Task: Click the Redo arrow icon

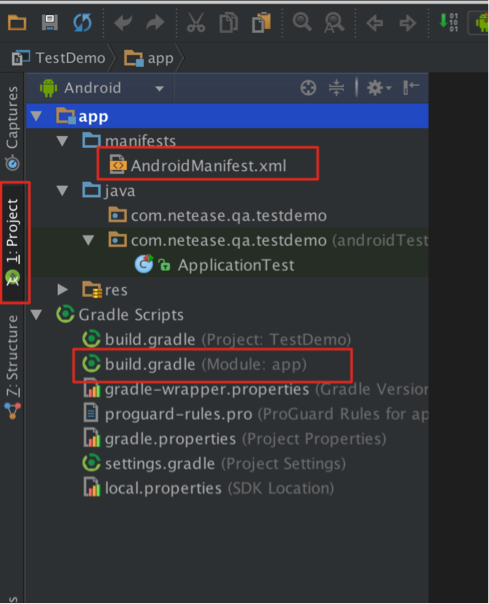Action: (155, 23)
